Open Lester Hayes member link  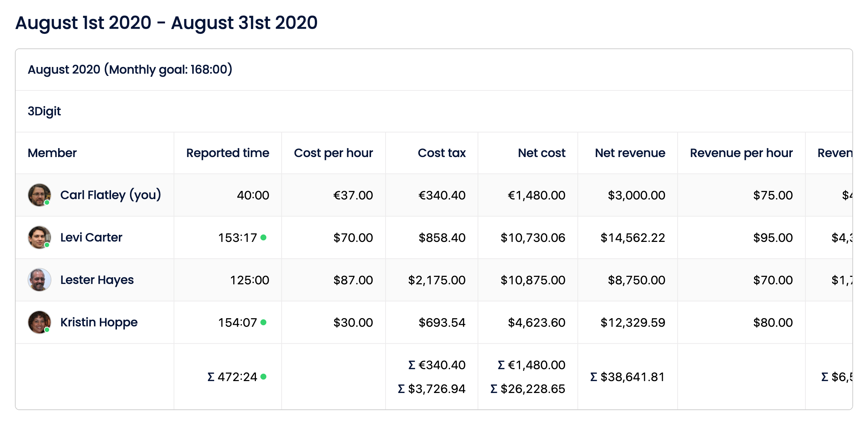[x=97, y=280]
